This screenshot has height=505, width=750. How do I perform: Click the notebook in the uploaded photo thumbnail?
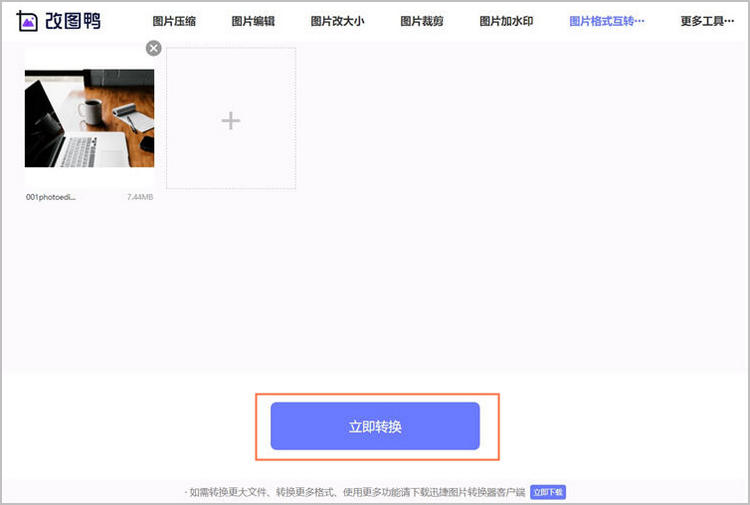click(135, 118)
